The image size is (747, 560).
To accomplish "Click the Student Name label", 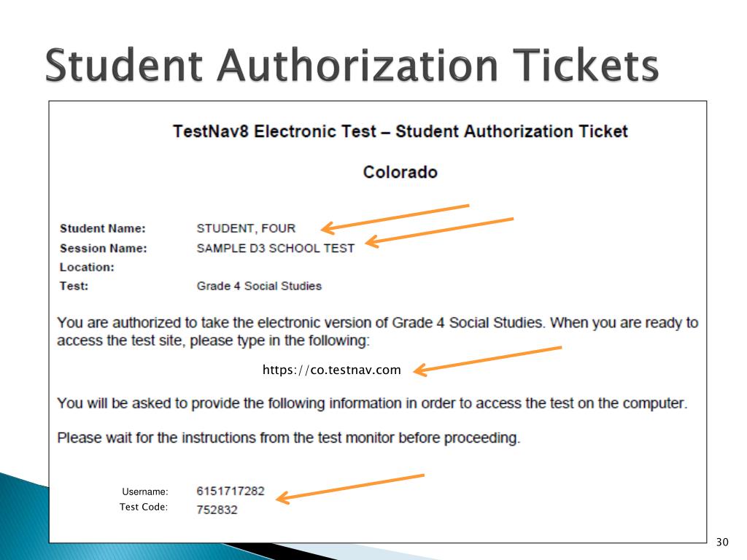I will (103, 228).
